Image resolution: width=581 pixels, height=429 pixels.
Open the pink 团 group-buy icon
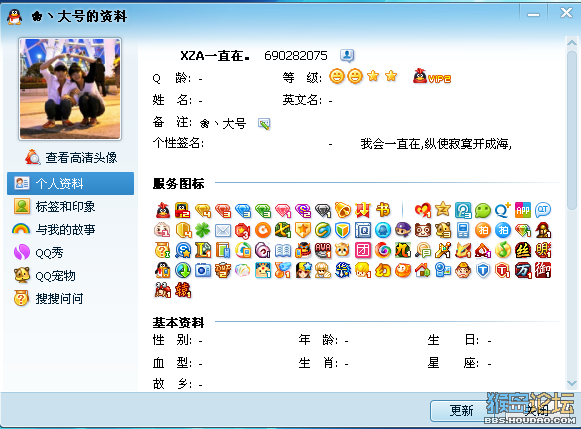(363, 250)
